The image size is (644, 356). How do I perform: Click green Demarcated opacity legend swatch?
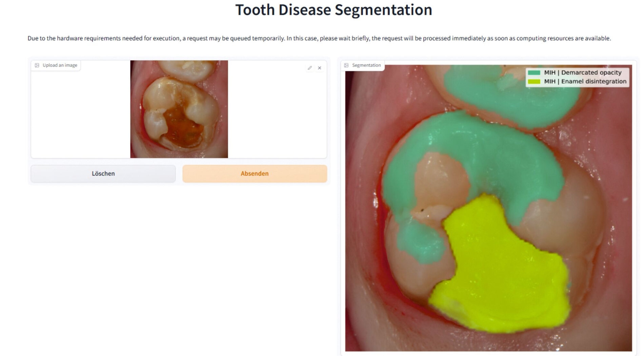(x=534, y=73)
